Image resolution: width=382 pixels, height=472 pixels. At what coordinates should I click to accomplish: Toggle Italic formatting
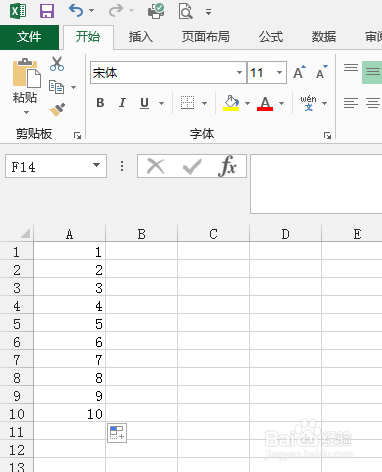pos(122,103)
